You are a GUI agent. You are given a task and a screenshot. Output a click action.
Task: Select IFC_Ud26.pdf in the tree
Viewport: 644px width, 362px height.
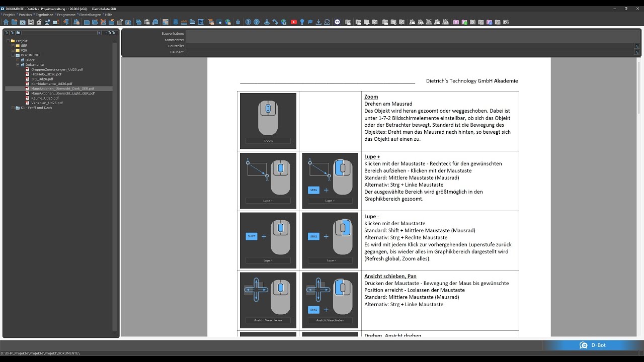click(42, 79)
